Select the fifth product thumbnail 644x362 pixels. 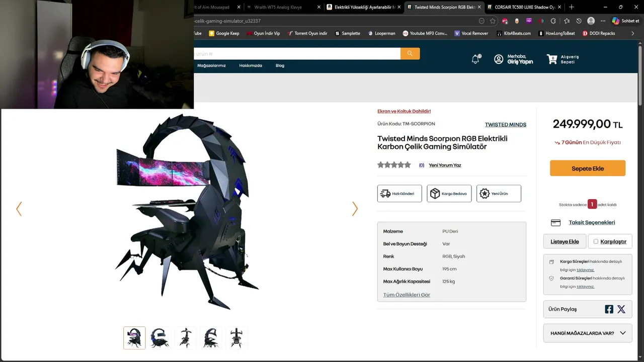pos(236,338)
